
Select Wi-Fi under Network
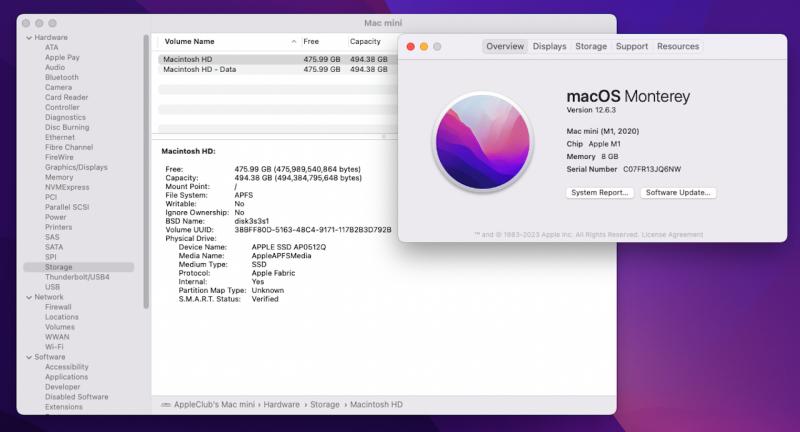(54, 347)
